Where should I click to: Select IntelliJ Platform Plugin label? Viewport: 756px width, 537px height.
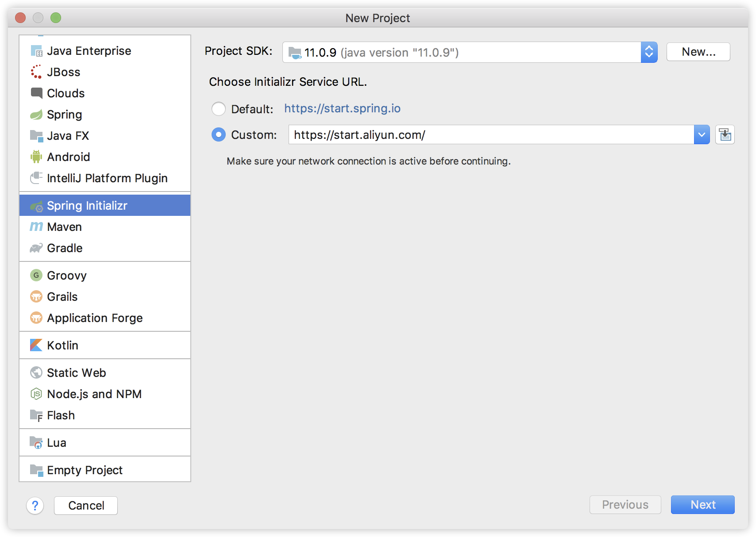(108, 178)
